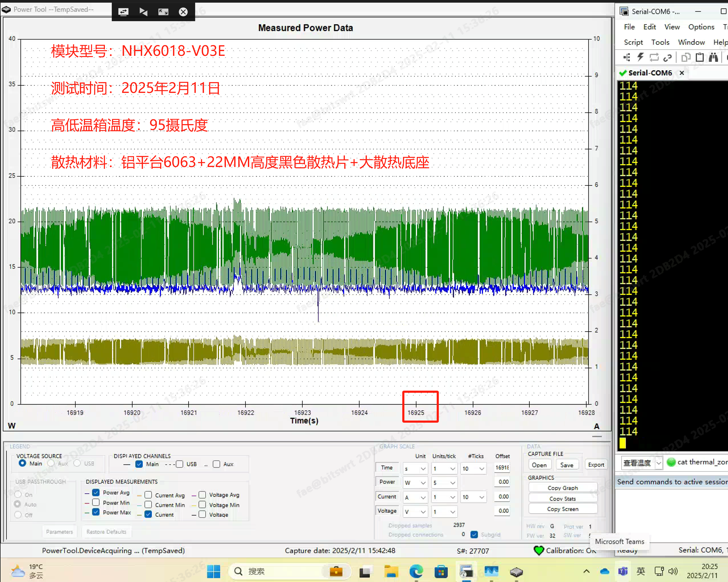Open Edit menu in Serial-COM6 window
728x582 pixels.
click(649, 27)
